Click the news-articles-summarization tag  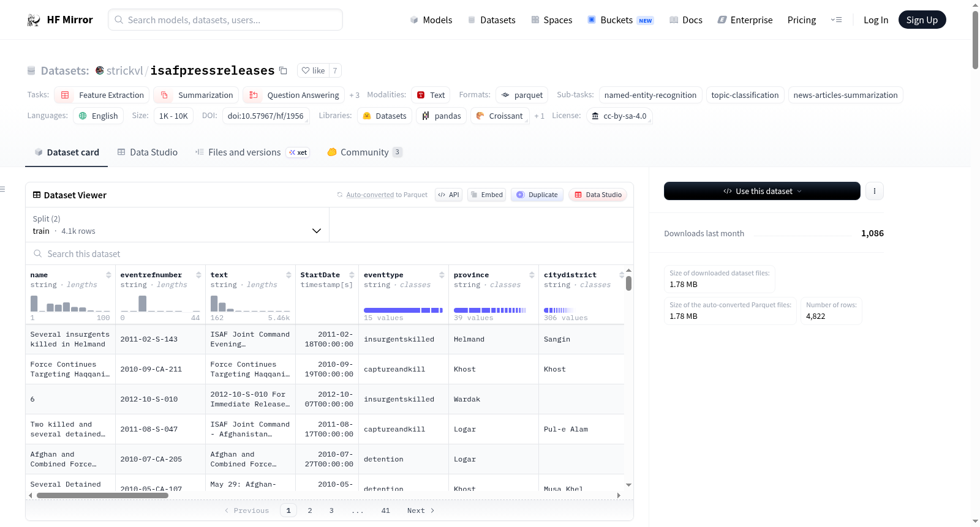845,95
